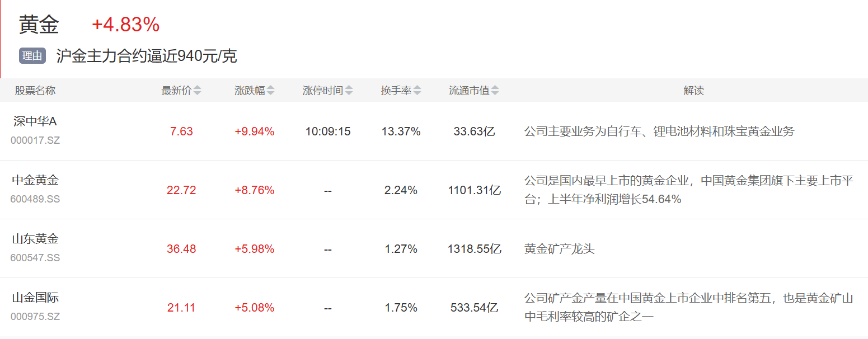Open stock 山金国际
868x339 pixels.
pyautogui.click(x=35, y=298)
